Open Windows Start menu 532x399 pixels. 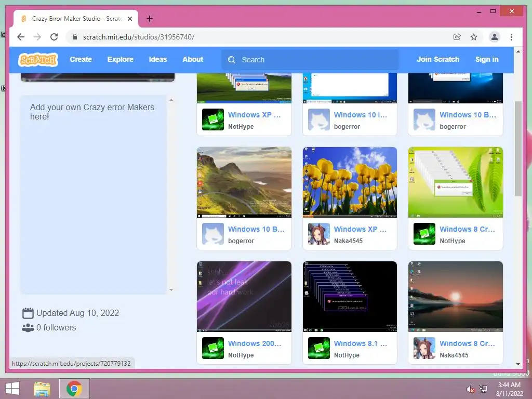[x=12, y=389]
